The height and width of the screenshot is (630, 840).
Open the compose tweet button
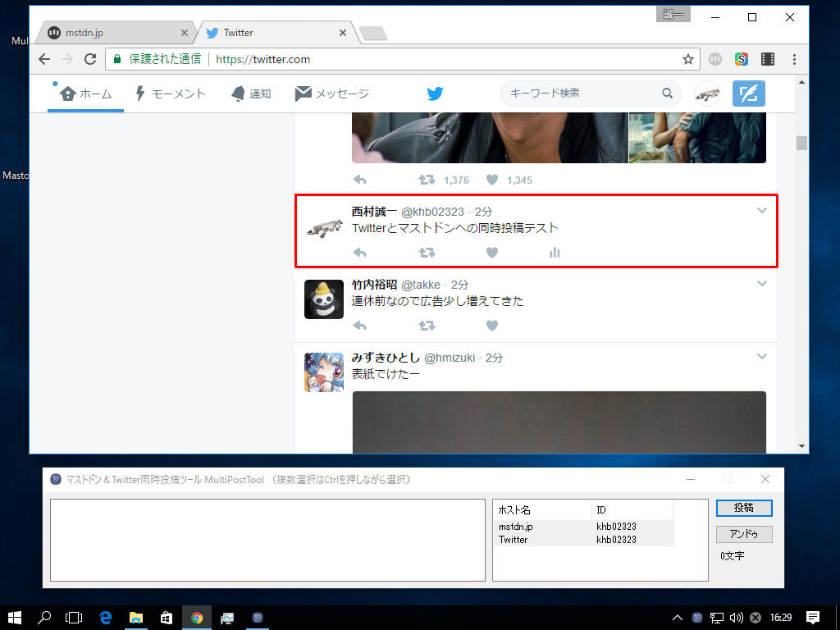coord(748,94)
